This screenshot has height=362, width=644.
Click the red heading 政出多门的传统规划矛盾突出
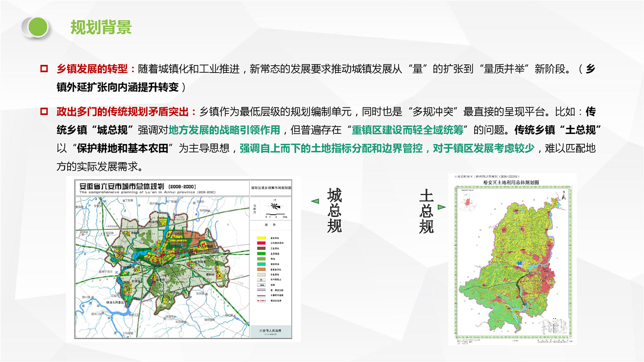tap(126, 112)
